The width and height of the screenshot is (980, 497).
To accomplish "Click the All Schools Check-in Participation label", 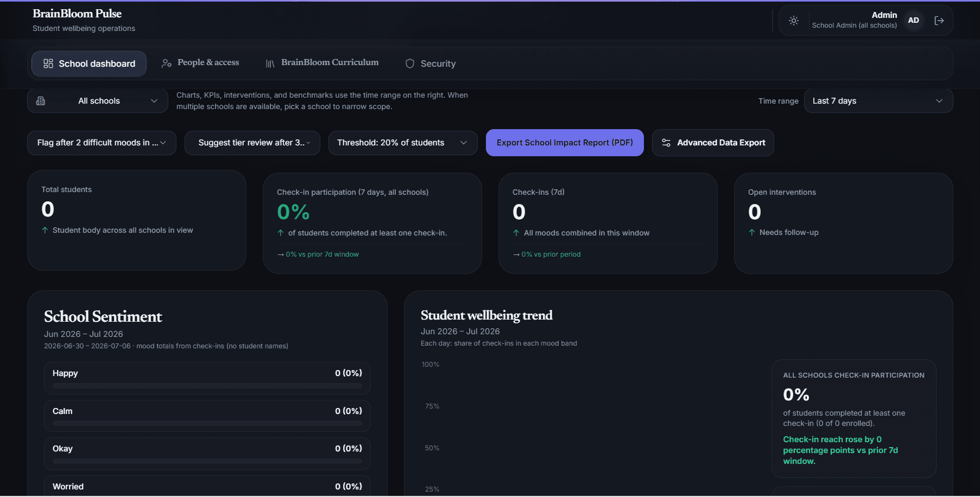I will [853, 375].
